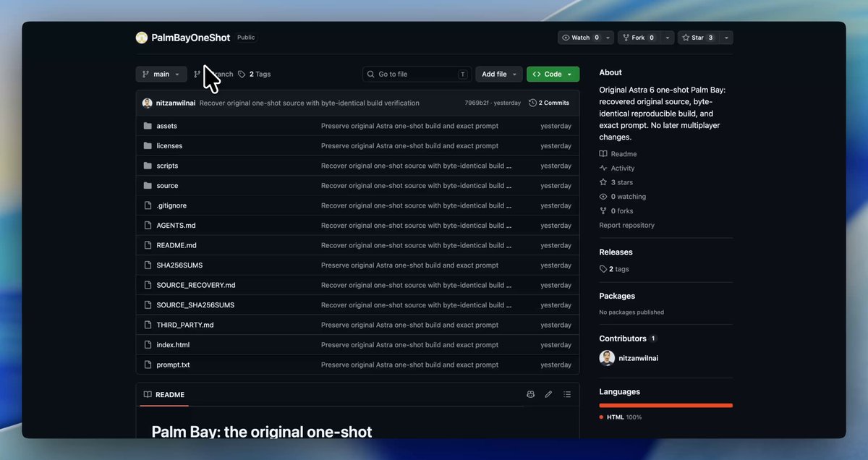Star the repository
The height and width of the screenshot is (460, 868).
pyautogui.click(x=698, y=38)
